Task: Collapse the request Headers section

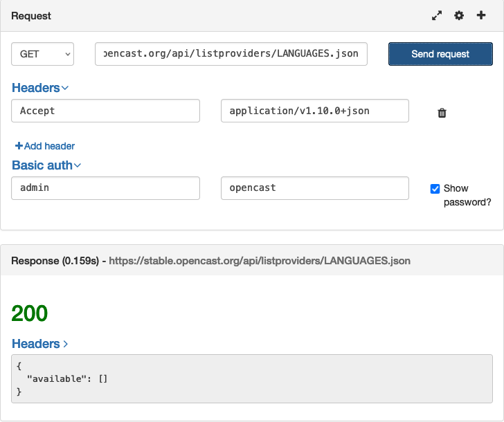Action: (x=40, y=88)
